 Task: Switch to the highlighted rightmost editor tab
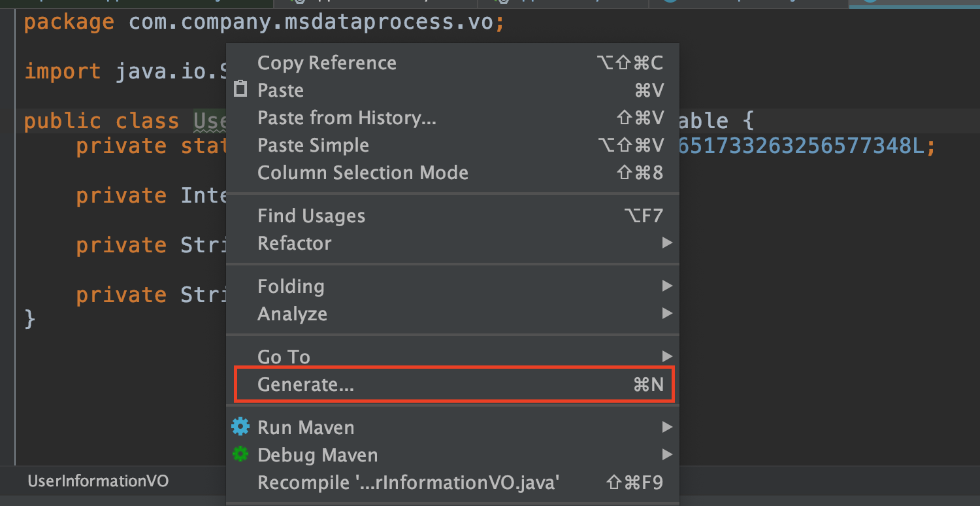913,3
